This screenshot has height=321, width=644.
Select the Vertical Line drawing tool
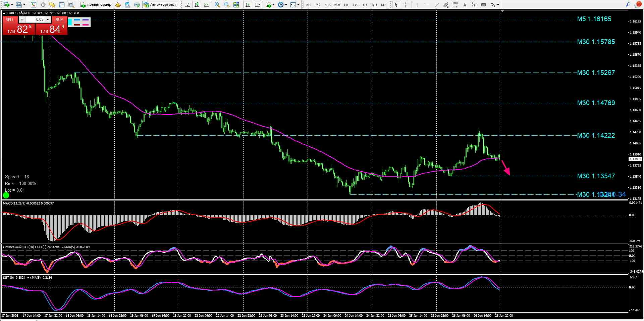point(418,5)
